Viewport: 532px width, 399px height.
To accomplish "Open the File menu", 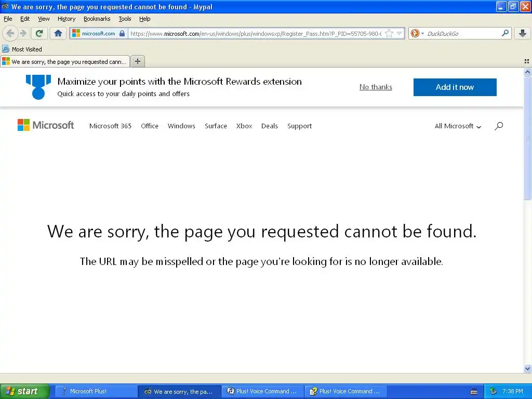I will (x=8, y=19).
